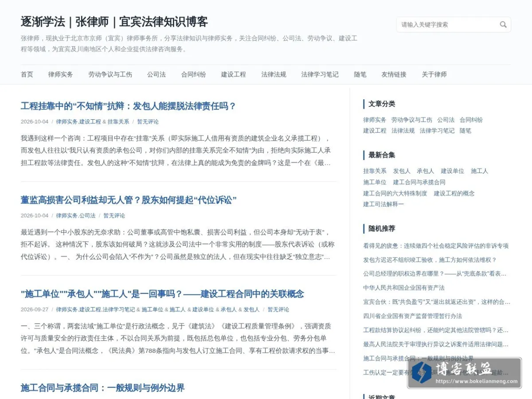
Task: Click 施工单位 in the 最新合集 sidebar
Action: (375, 182)
